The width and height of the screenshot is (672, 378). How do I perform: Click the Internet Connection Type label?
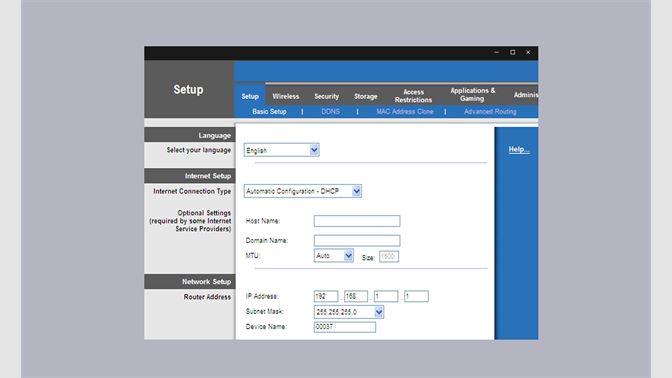pos(192,191)
